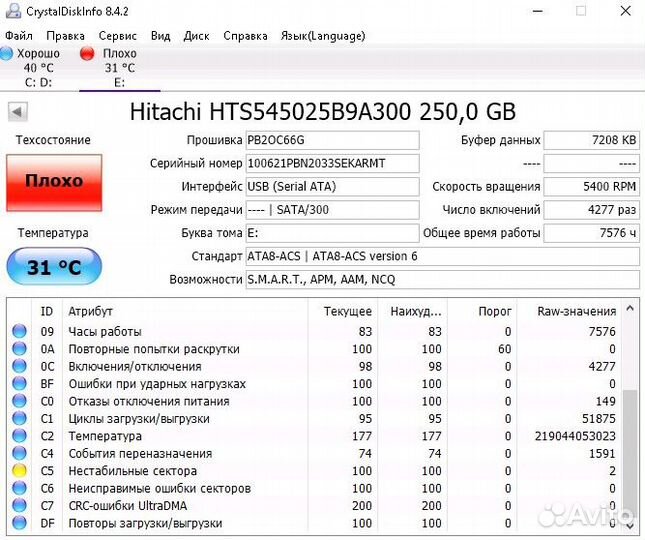
Task: Select the CRC-ошибки UltraDMA row
Action: [x=314, y=505]
